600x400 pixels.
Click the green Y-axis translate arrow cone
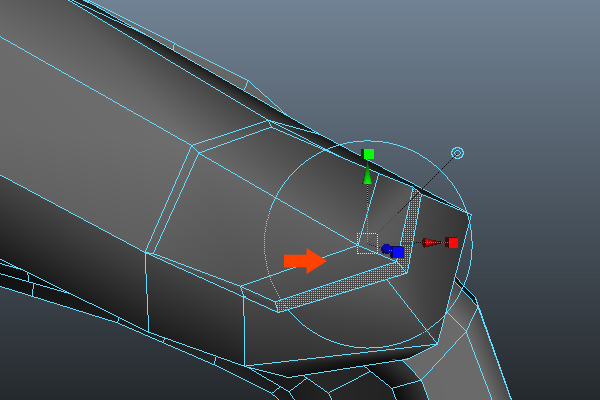tap(367, 176)
